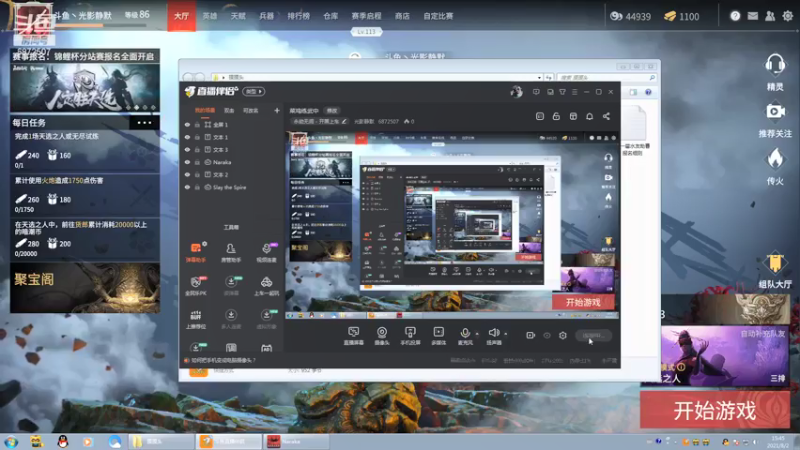Toggle visibility of 文本 3 source
This screenshot has height=450, width=800.
(187, 149)
